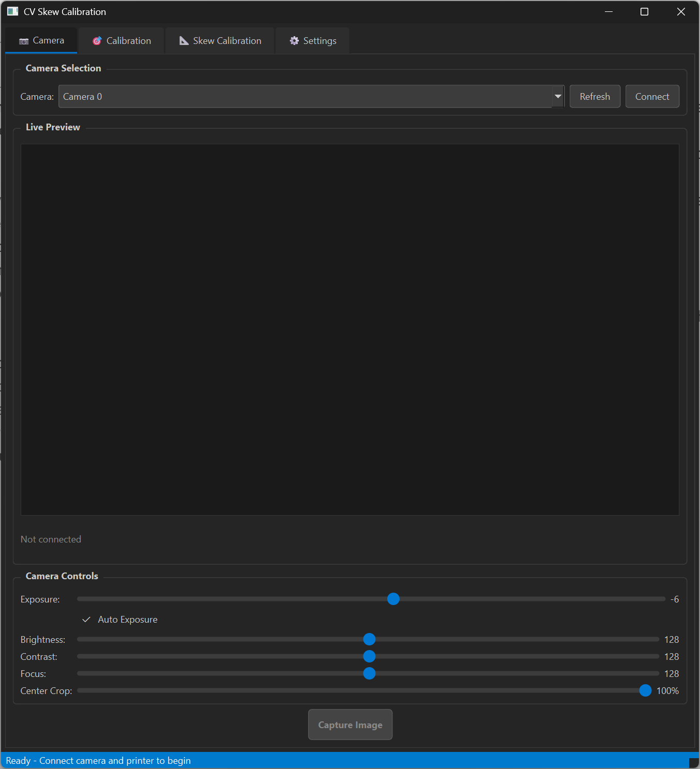This screenshot has height=769, width=700.
Task: Select the Camera tab
Action: click(x=41, y=40)
